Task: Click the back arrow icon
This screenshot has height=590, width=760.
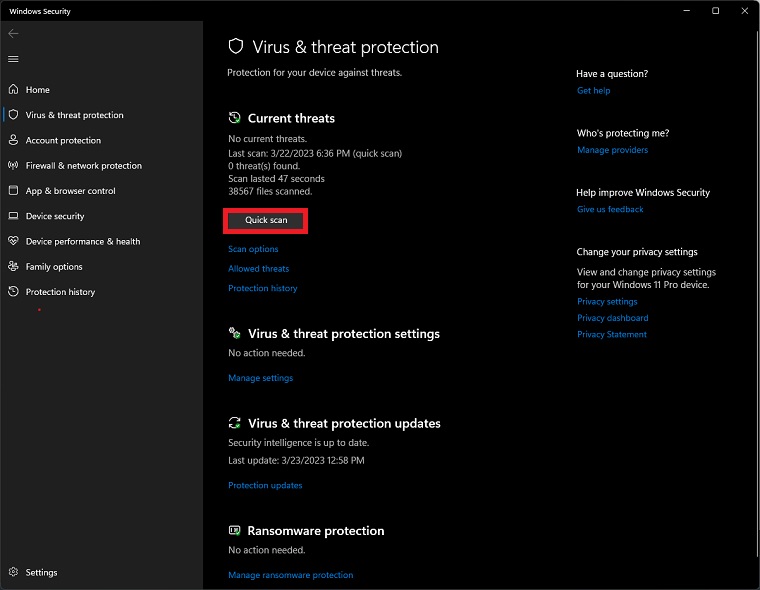Action: click(14, 33)
